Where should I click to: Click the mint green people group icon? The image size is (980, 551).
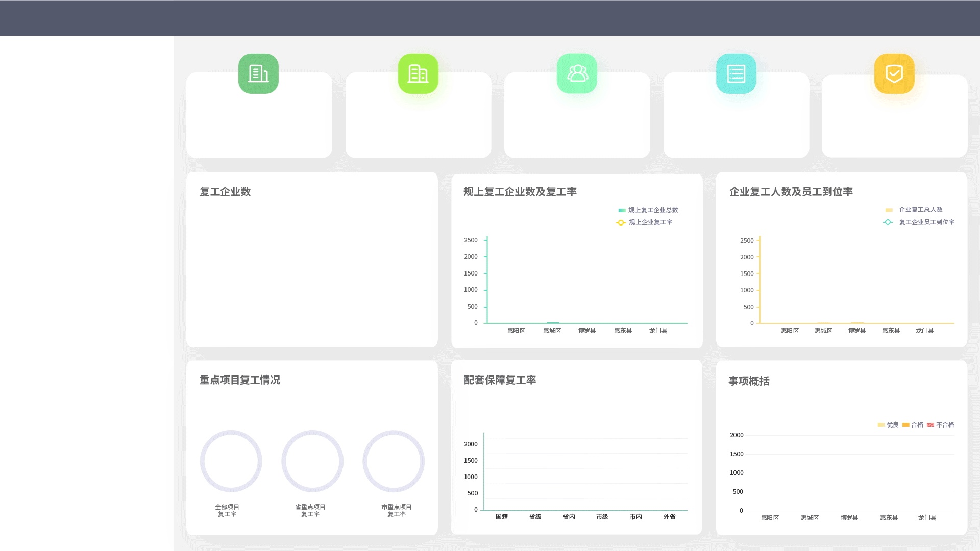click(577, 73)
